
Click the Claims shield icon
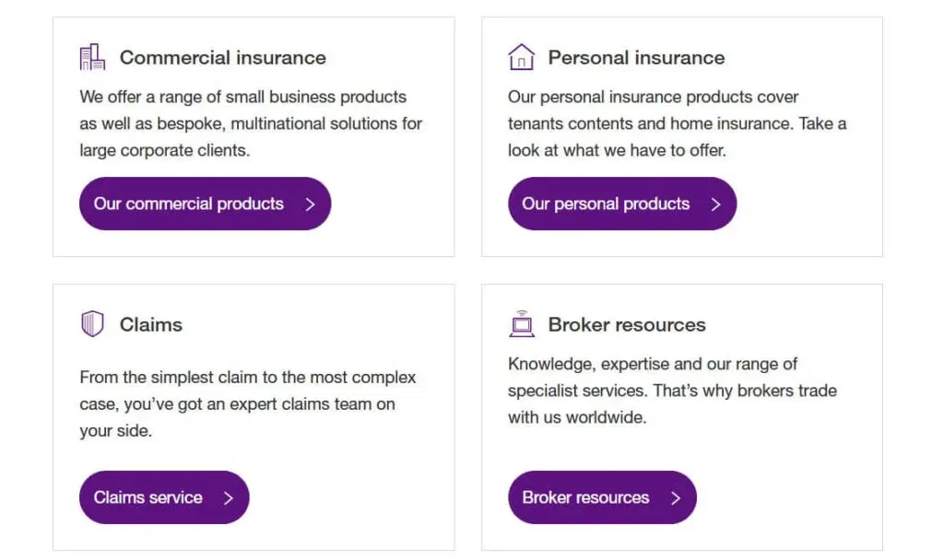pos(92,323)
